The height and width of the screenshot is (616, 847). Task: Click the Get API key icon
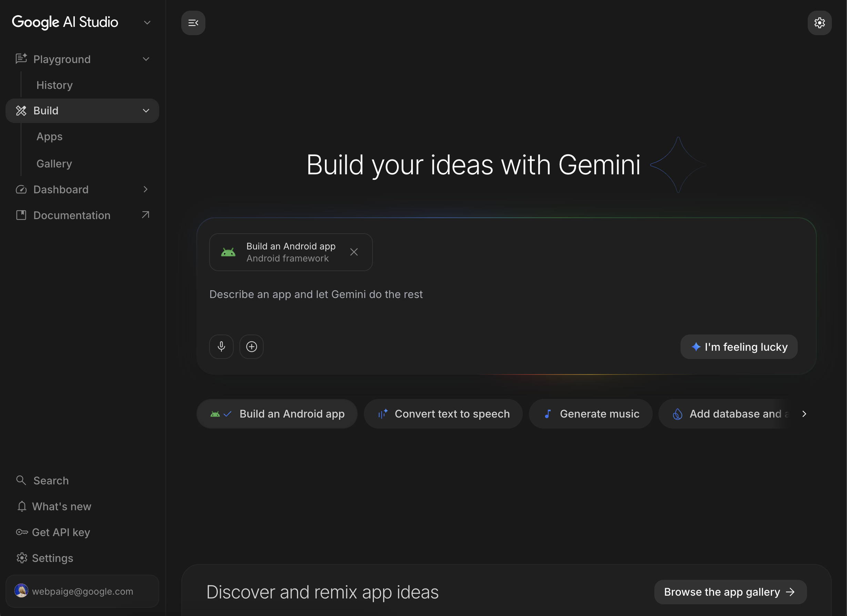tap(22, 532)
